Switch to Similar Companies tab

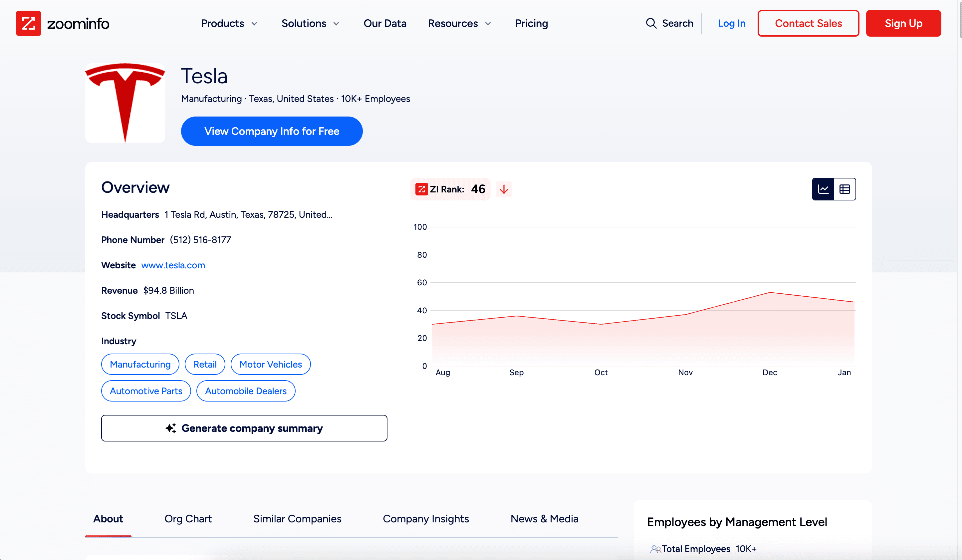[297, 518]
